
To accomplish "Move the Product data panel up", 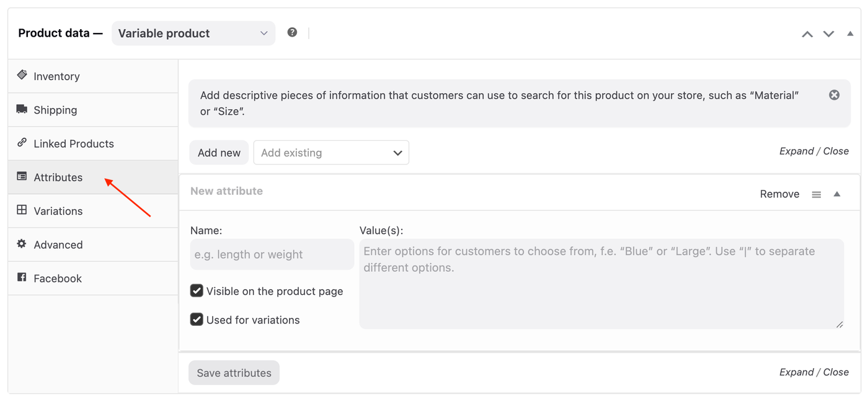I will (807, 34).
